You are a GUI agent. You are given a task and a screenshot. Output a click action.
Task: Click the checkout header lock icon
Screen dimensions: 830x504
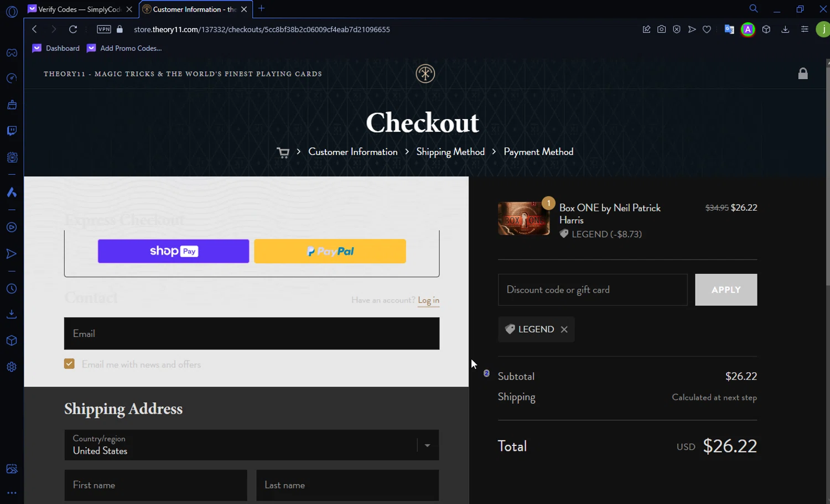pyautogui.click(x=803, y=73)
